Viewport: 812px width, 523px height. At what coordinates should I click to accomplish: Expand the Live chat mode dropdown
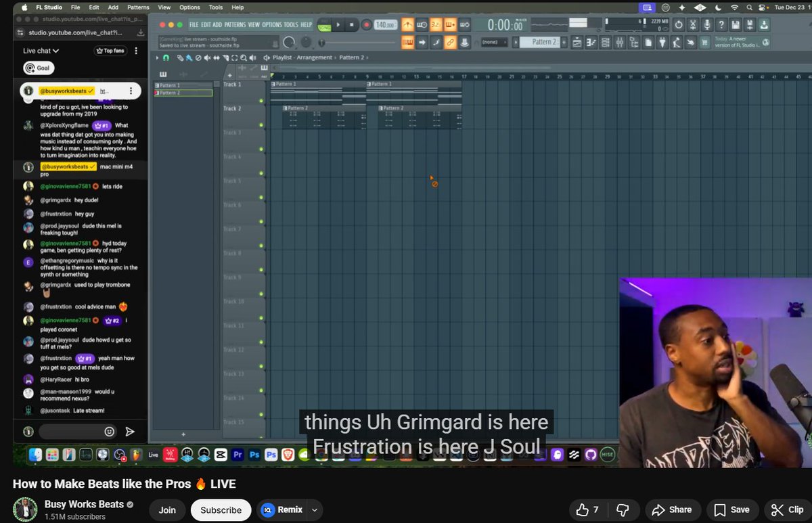coord(41,51)
